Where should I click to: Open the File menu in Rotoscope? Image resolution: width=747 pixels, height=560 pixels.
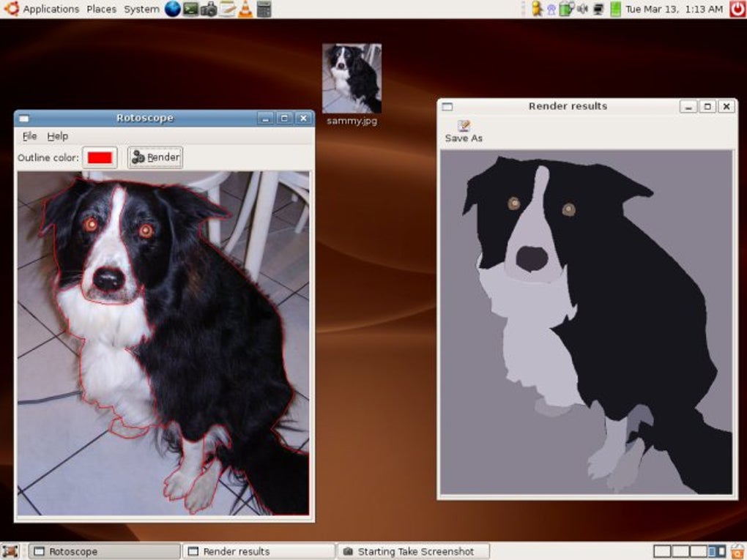click(29, 136)
